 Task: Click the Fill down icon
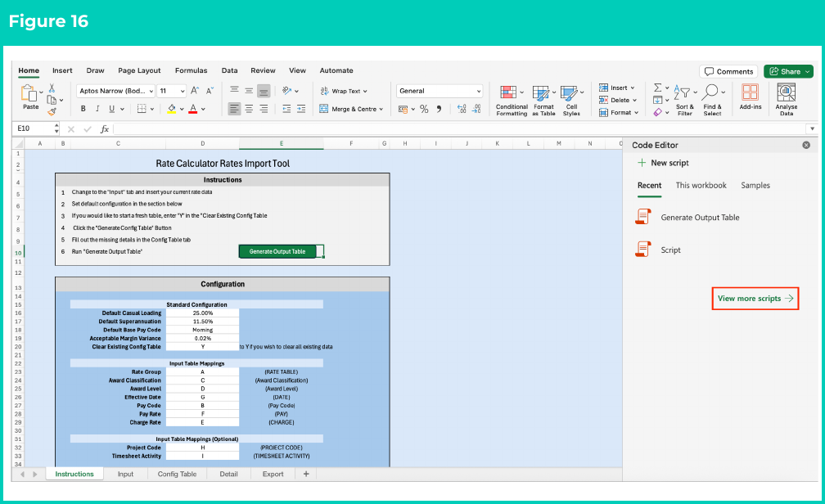[658, 100]
